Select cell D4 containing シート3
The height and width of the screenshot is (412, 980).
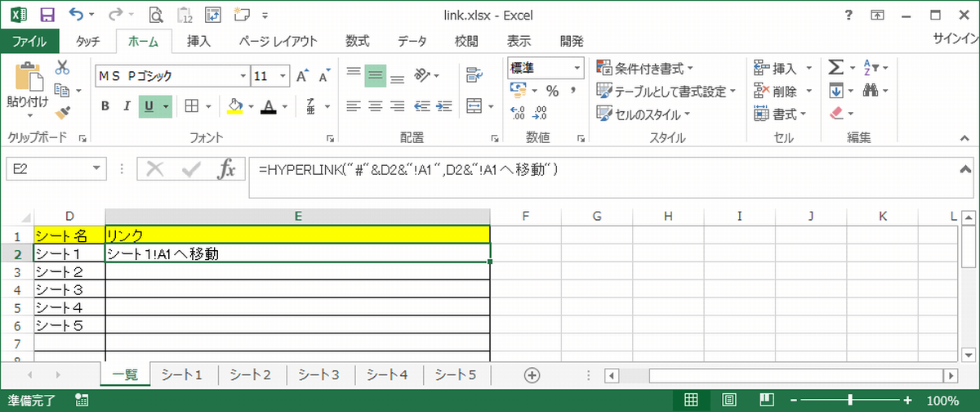(69, 289)
